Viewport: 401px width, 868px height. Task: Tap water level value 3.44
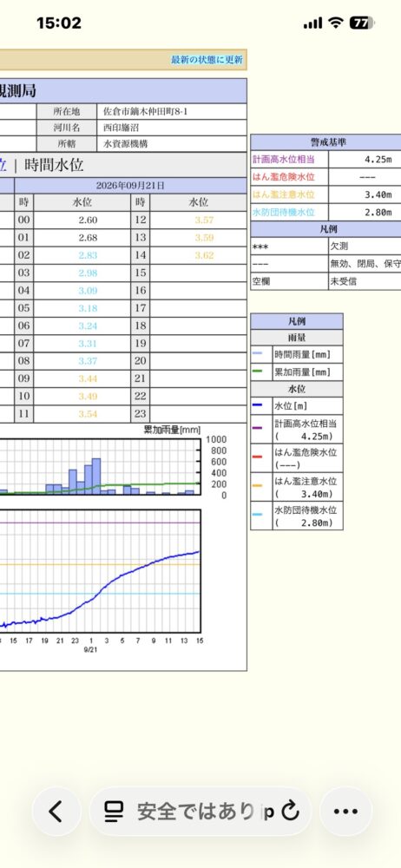(88, 378)
